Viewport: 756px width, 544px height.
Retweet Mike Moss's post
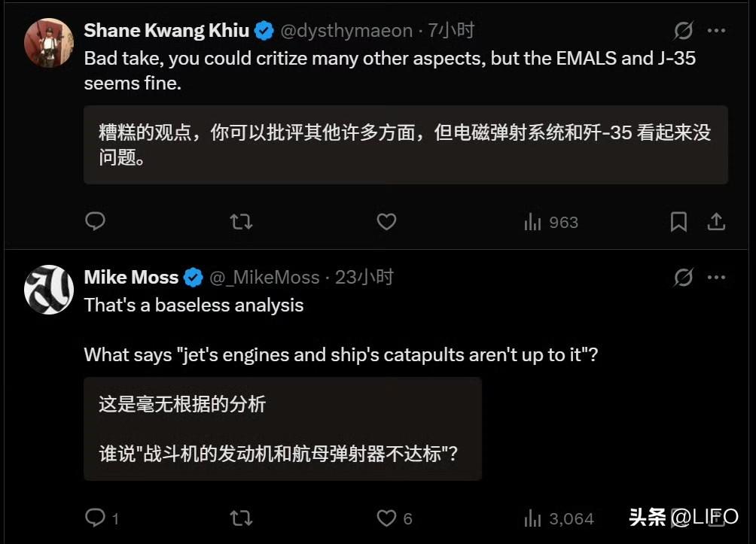click(x=241, y=518)
